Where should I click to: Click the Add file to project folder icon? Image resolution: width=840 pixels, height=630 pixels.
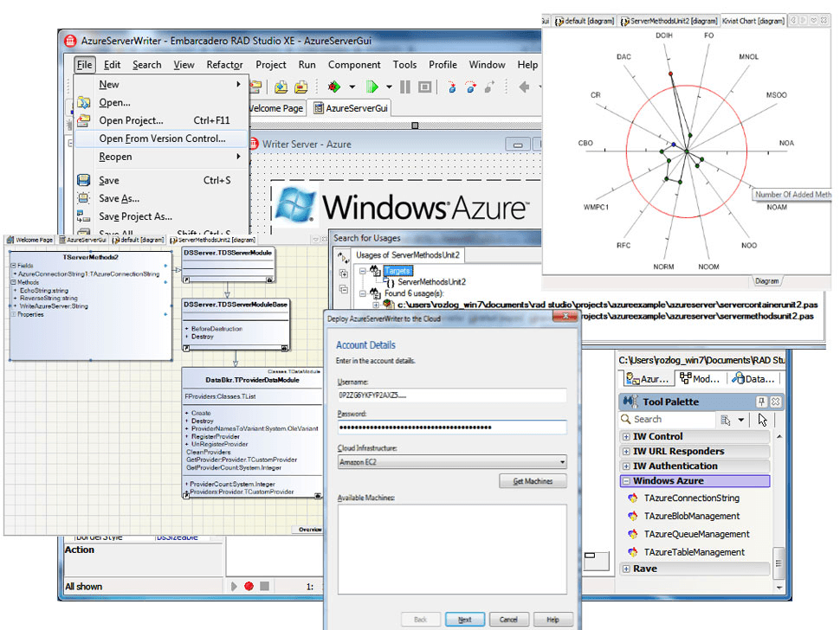point(281,87)
